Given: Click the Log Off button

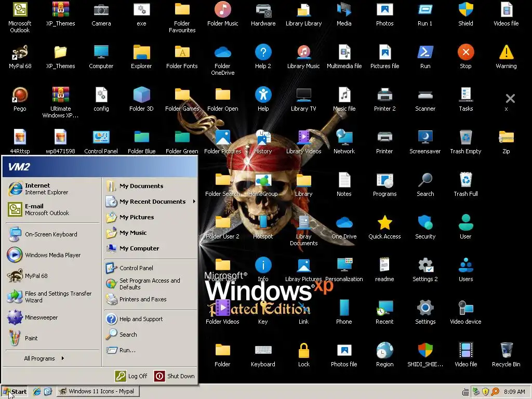Looking at the screenshot, I should (131, 376).
